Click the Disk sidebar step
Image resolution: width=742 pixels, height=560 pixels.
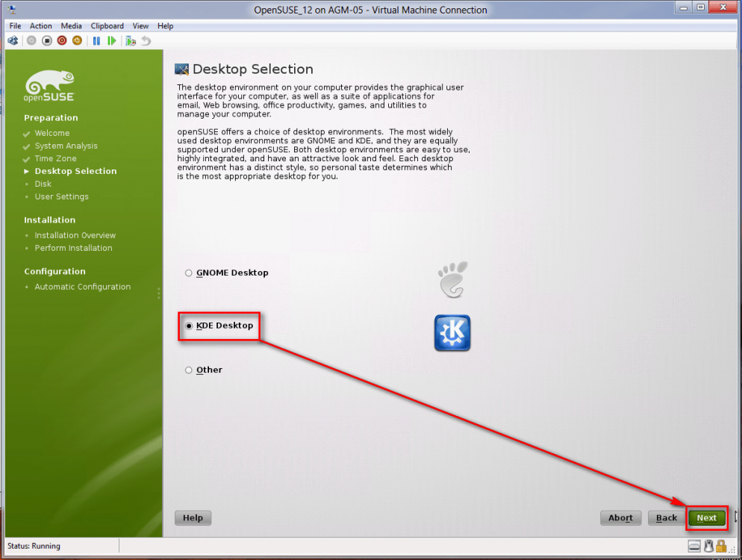43,184
